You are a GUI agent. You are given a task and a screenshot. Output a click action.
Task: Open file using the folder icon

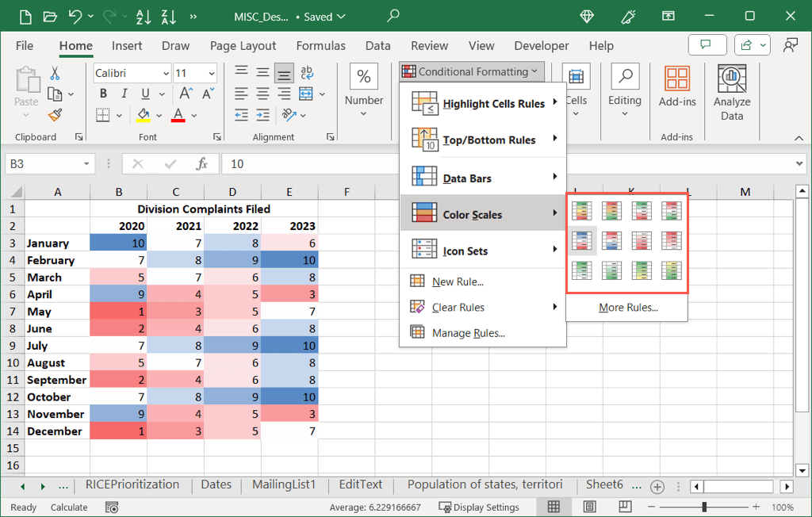point(50,17)
